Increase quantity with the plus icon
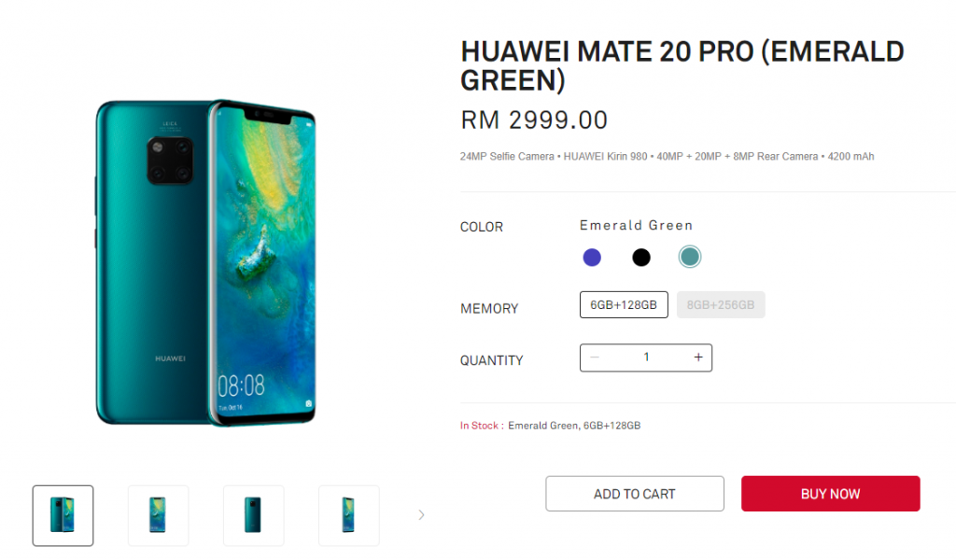The image size is (956, 560). click(x=698, y=357)
